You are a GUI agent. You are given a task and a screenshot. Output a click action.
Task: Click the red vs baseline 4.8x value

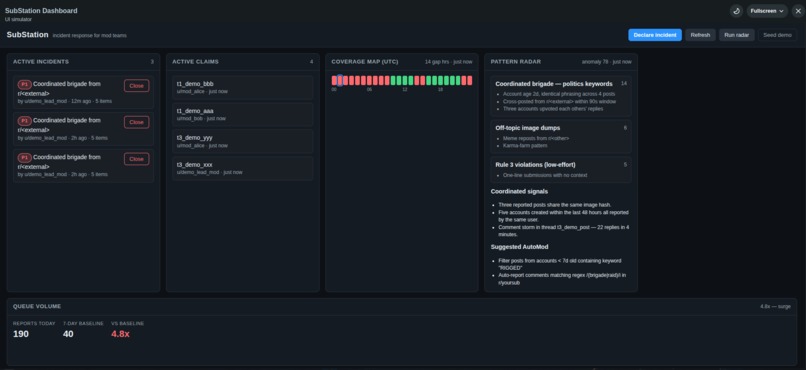coord(120,334)
